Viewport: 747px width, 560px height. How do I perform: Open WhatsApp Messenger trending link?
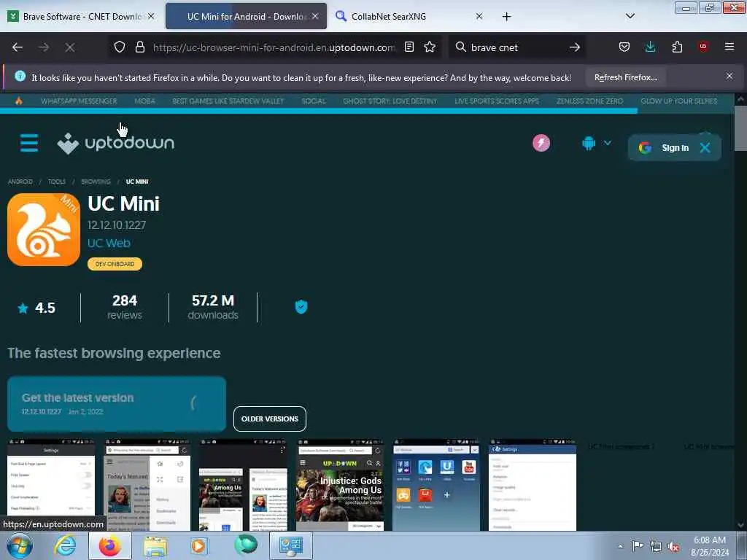tap(79, 101)
